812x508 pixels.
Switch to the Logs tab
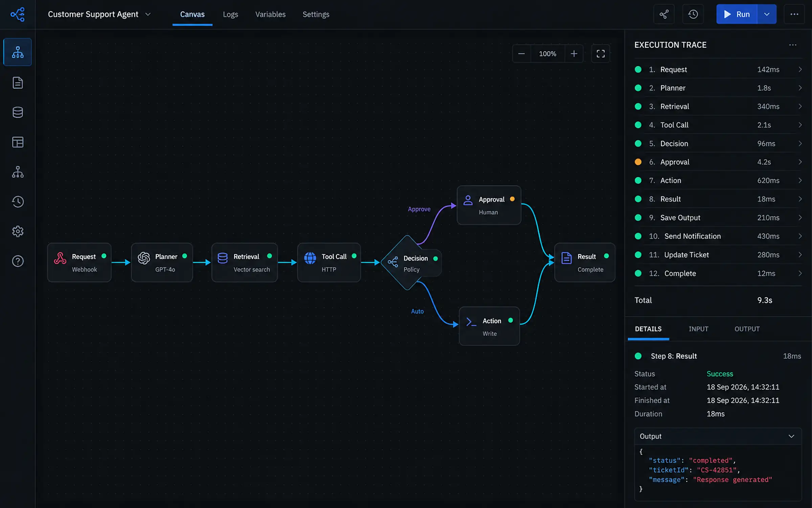point(230,14)
